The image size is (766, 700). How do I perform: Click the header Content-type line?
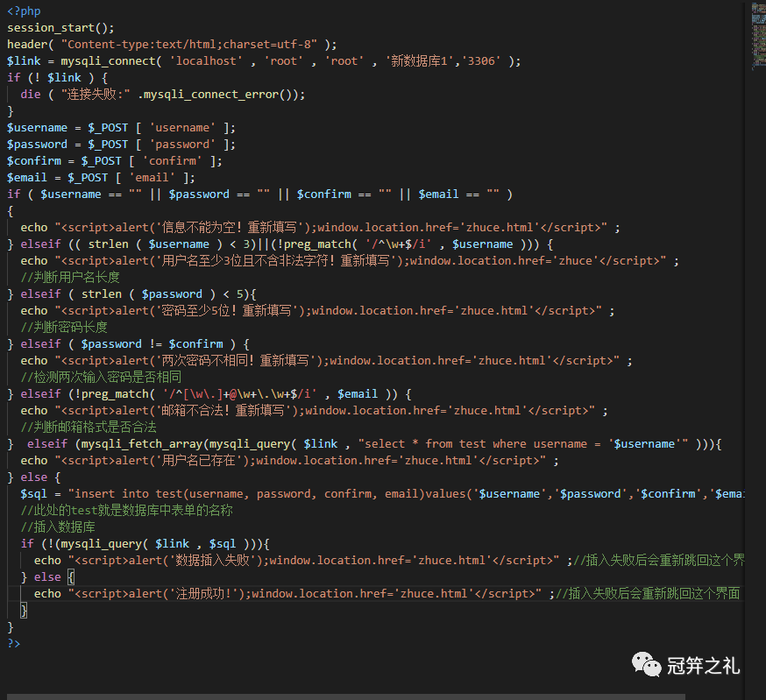click(172, 45)
